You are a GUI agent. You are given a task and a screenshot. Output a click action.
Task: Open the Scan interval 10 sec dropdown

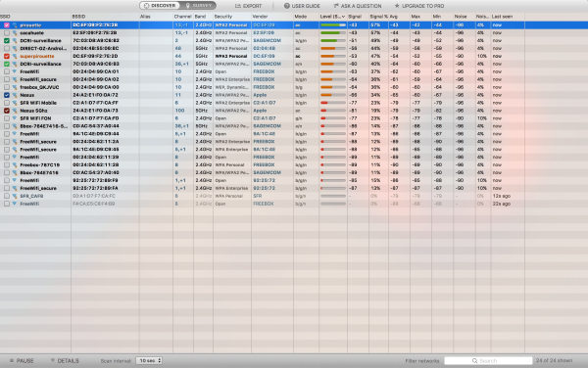(149, 360)
